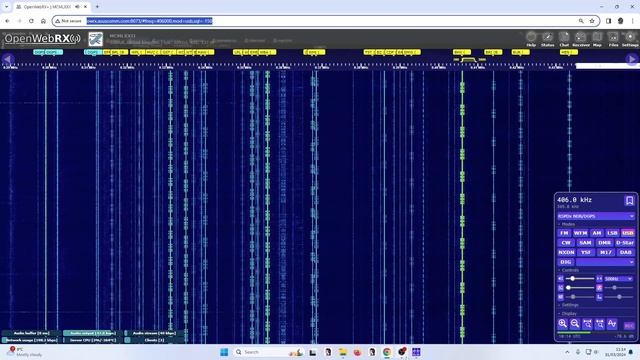Add a bookmark with the bookmark icon

click(629, 200)
